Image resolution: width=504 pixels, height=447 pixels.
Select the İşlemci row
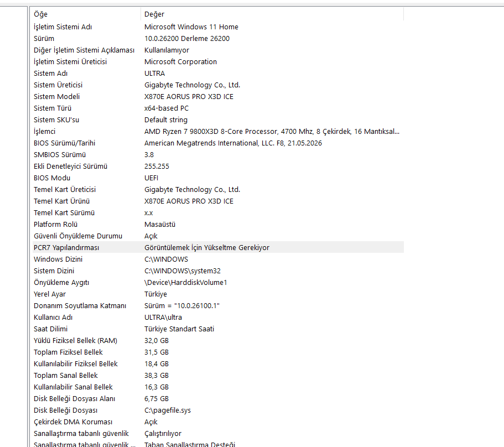coord(218,132)
